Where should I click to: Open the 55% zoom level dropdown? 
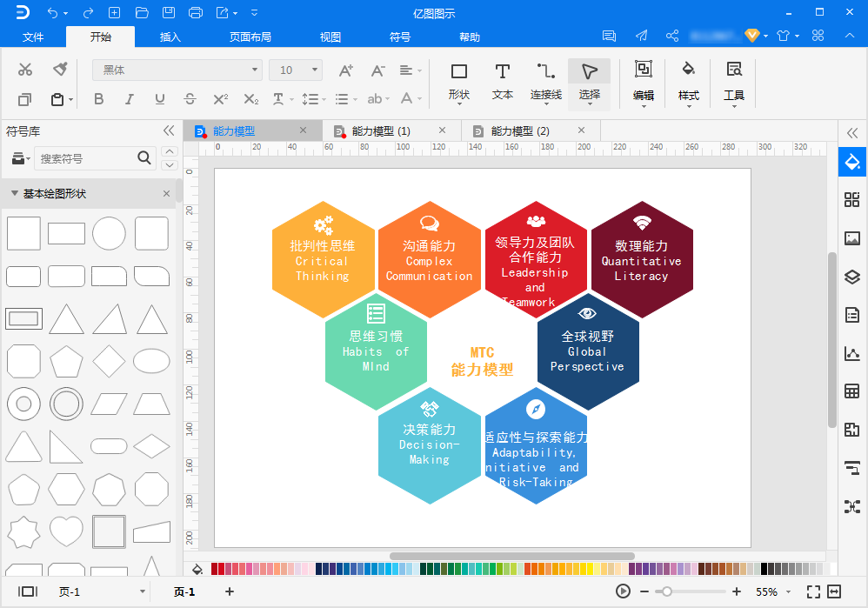pos(787,591)
